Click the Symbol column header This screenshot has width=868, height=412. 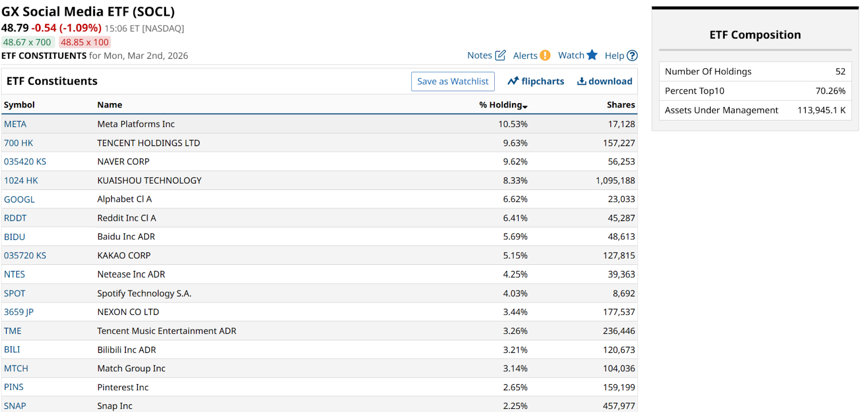point(19,105)
